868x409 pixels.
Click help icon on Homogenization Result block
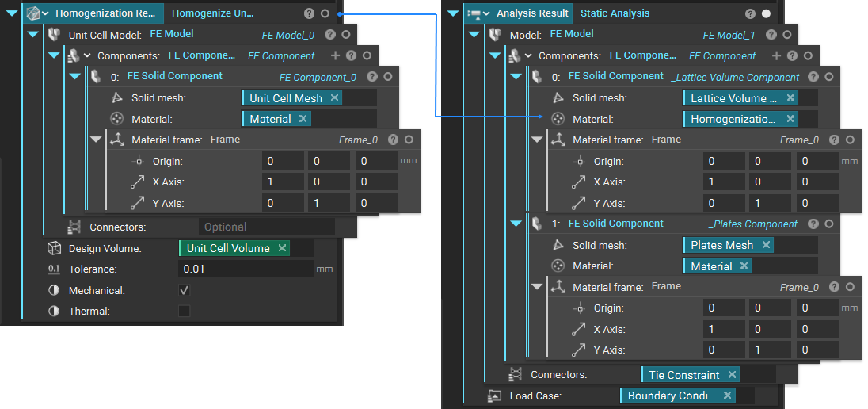point(310,13)
